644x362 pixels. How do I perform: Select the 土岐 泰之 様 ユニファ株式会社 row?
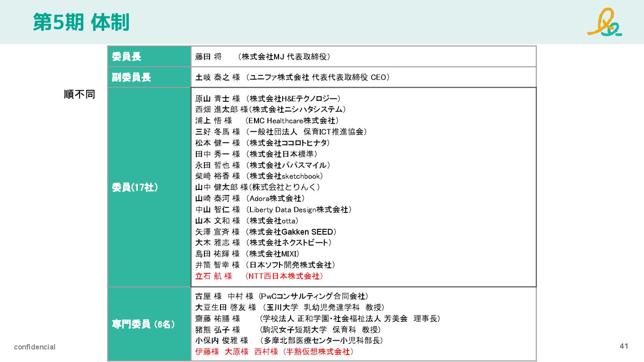(x=364, y=77)
